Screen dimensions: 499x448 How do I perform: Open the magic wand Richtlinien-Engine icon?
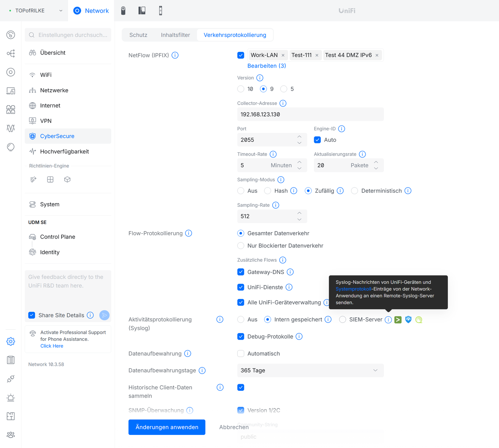point(33,180)
